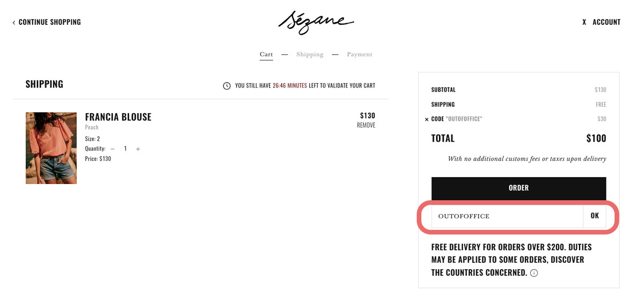Image resolution: width=644 pixels, height=294 pixels.
Task: Open the Account link
Action: click(606, 23)
